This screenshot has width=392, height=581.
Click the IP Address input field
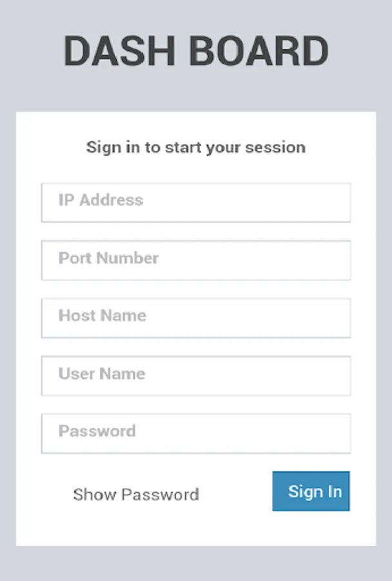(x=196, y=203)
